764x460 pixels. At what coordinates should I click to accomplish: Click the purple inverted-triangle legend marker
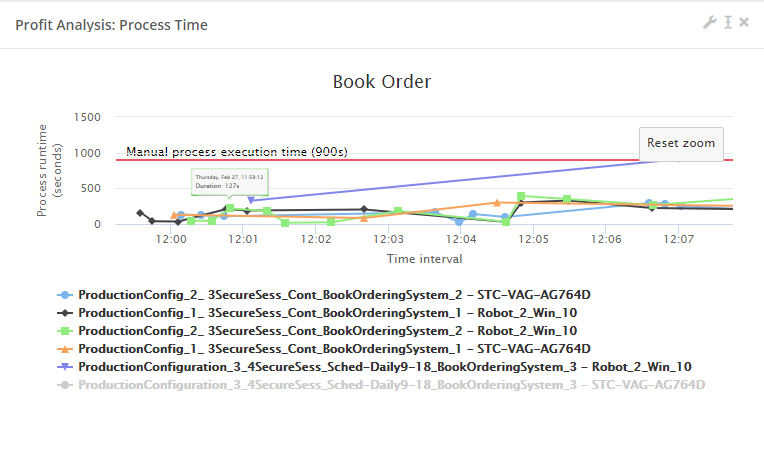(x=65, y=367)
